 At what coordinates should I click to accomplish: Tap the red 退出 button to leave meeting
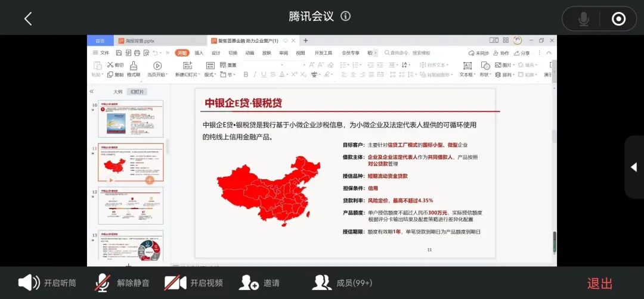pos(600,283)
